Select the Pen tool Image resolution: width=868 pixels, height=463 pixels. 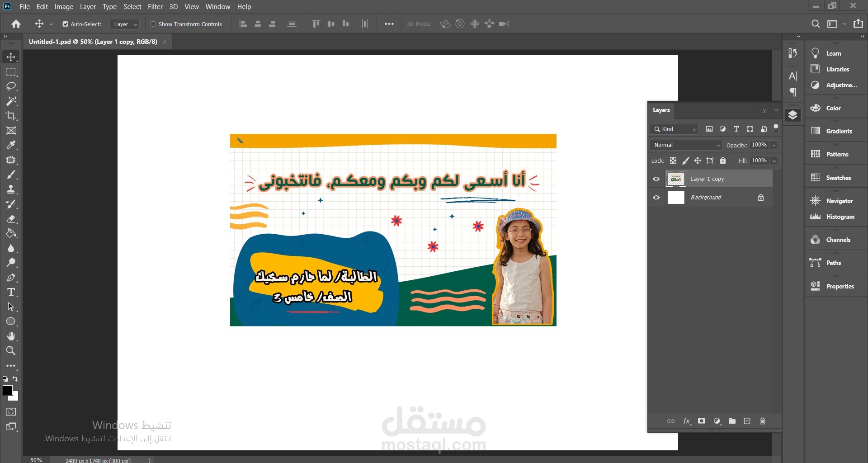coord(11,278)
